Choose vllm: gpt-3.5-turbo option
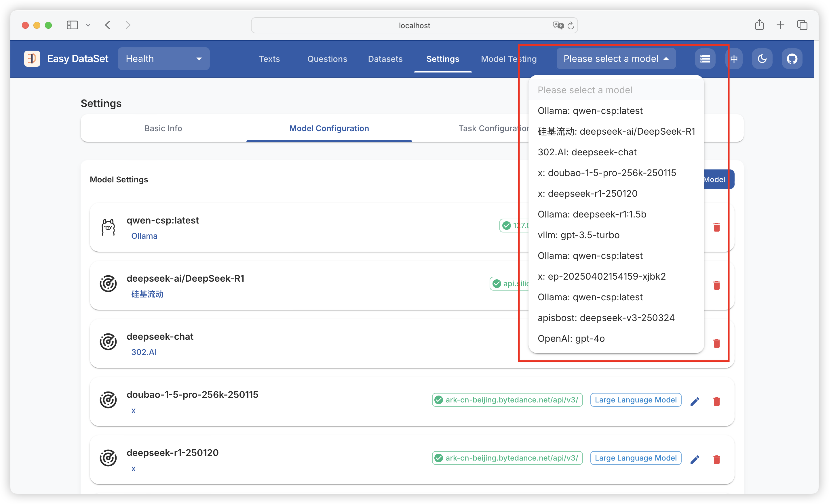Screen dimensions: 829x504 (578, 235)
